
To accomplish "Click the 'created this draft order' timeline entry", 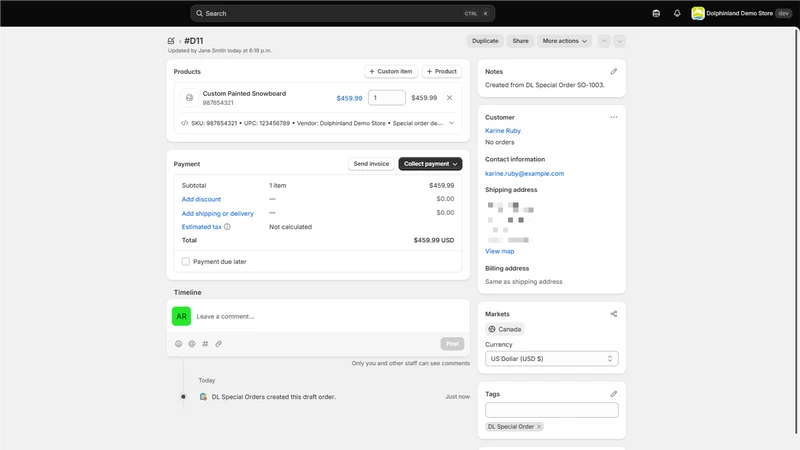I will (273, 397).
